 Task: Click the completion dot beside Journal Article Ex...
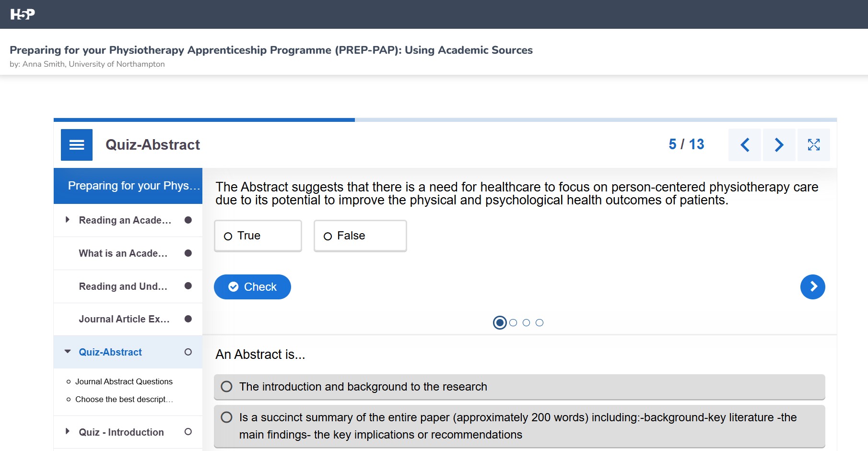187,319
